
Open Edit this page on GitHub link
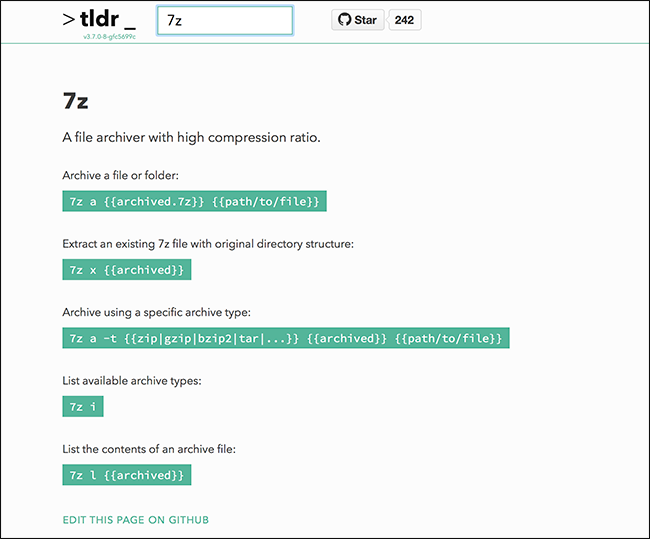(x=136, y=520)
